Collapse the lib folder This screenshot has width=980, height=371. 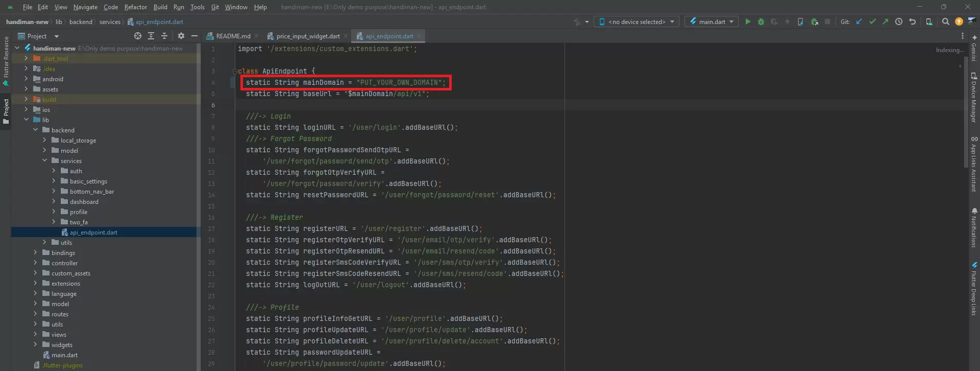point(26,120)
